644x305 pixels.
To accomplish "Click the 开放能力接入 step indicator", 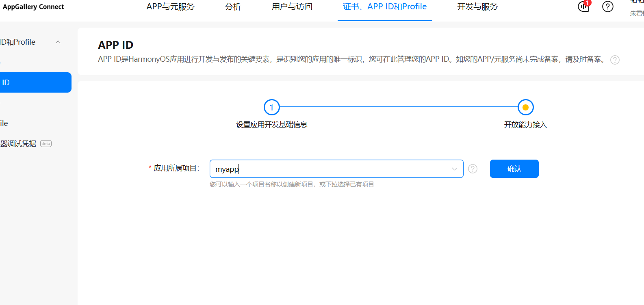I will pos(526,107).
